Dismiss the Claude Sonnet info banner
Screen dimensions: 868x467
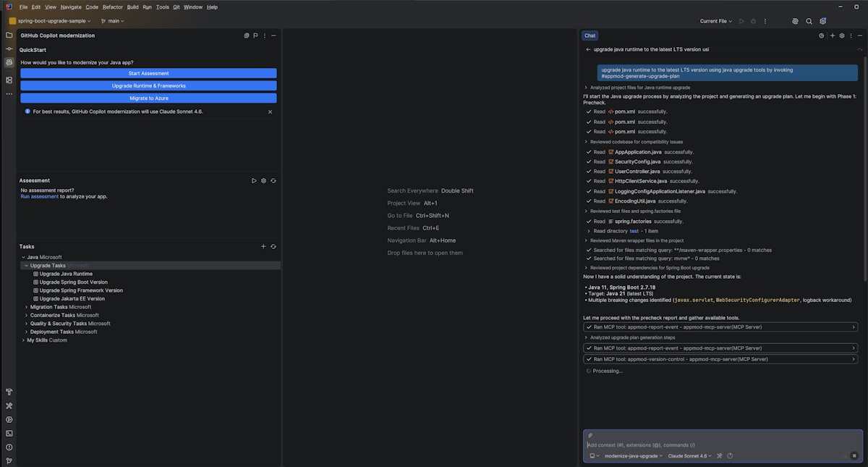[x=271, y=112]
